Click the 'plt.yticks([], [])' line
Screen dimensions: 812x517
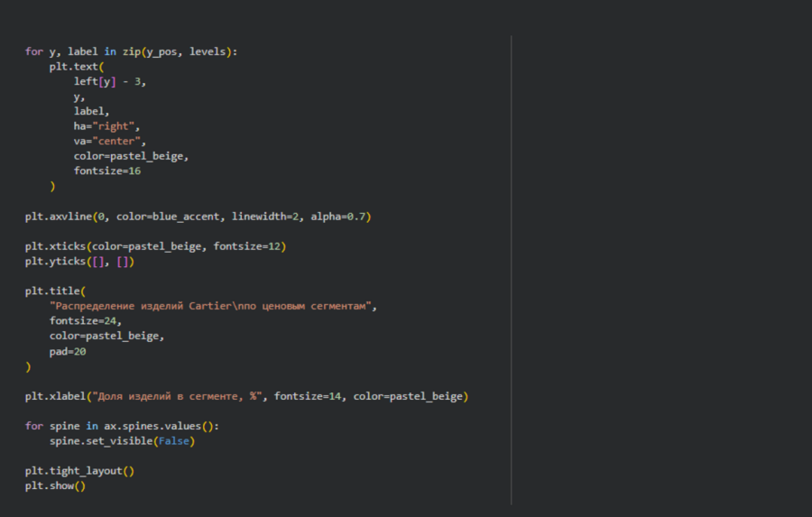tap(79, 262)
